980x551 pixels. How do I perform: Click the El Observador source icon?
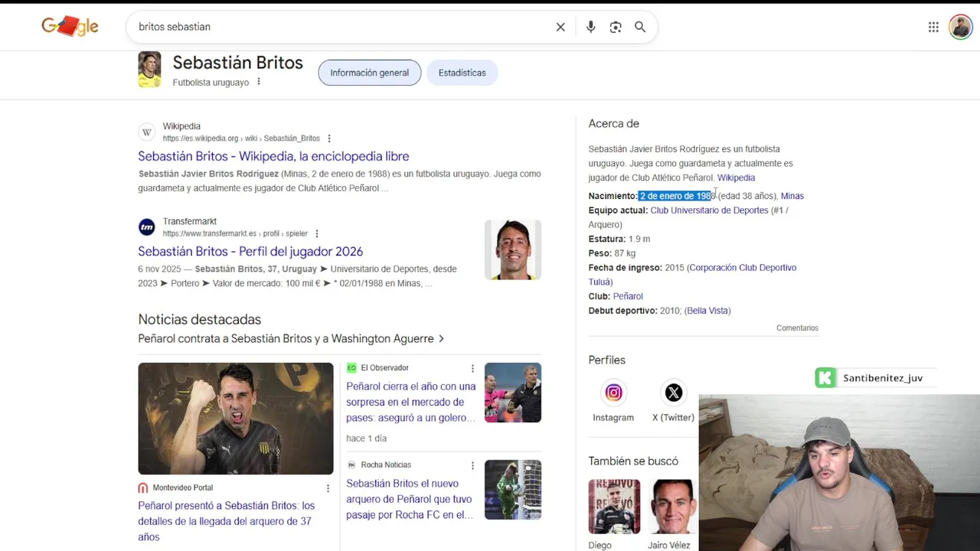[351, 368]
